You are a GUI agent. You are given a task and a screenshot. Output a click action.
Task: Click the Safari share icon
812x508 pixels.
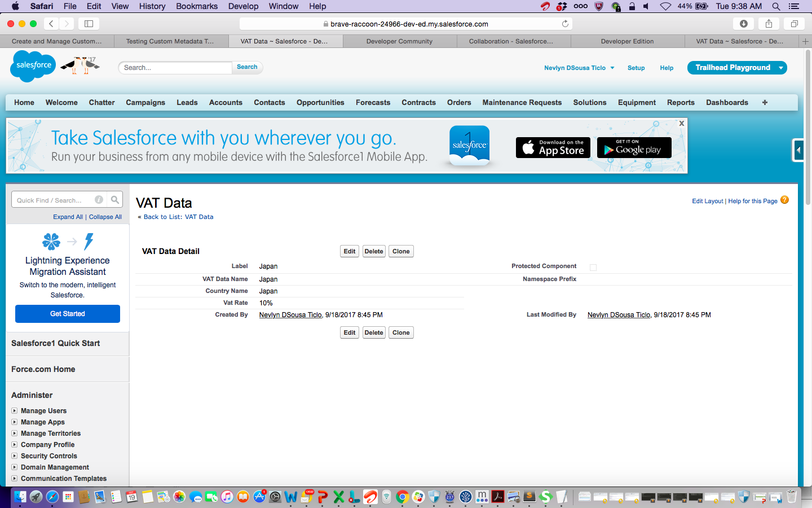click(x=769, y=24)
